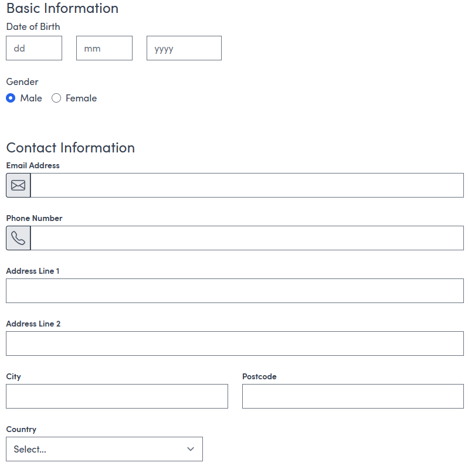The height and width of the screenshot is (476, 468).
Task: Click the chevron arrow in Country dropdown
Action: pyautogui.click(x=191, y=449)
